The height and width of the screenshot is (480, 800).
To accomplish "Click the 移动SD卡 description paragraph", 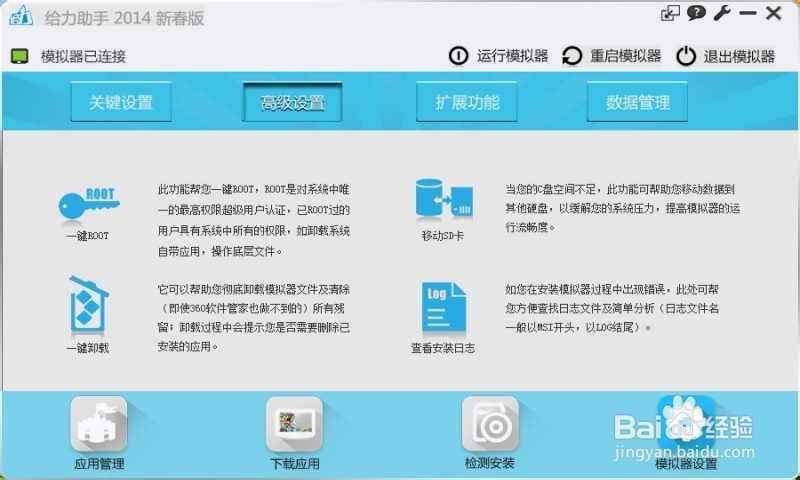I will [622, 208].
